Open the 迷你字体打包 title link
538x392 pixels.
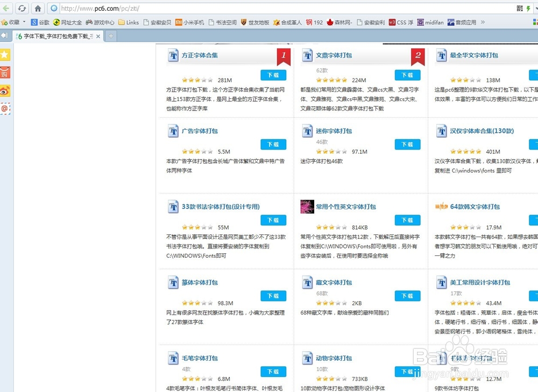[334, 131]
